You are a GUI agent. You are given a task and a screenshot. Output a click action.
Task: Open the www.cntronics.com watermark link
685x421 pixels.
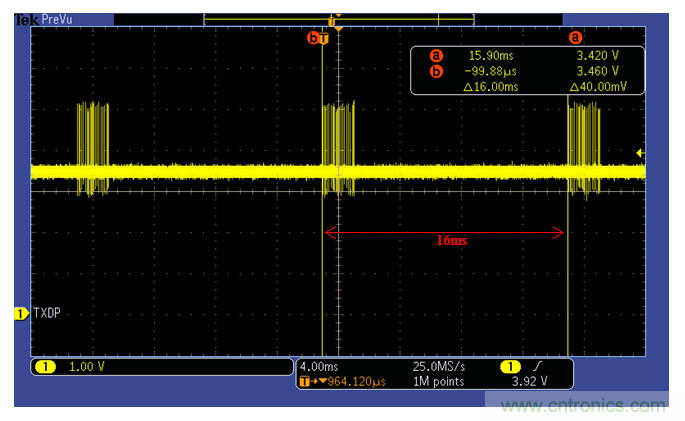coord(584,405)
